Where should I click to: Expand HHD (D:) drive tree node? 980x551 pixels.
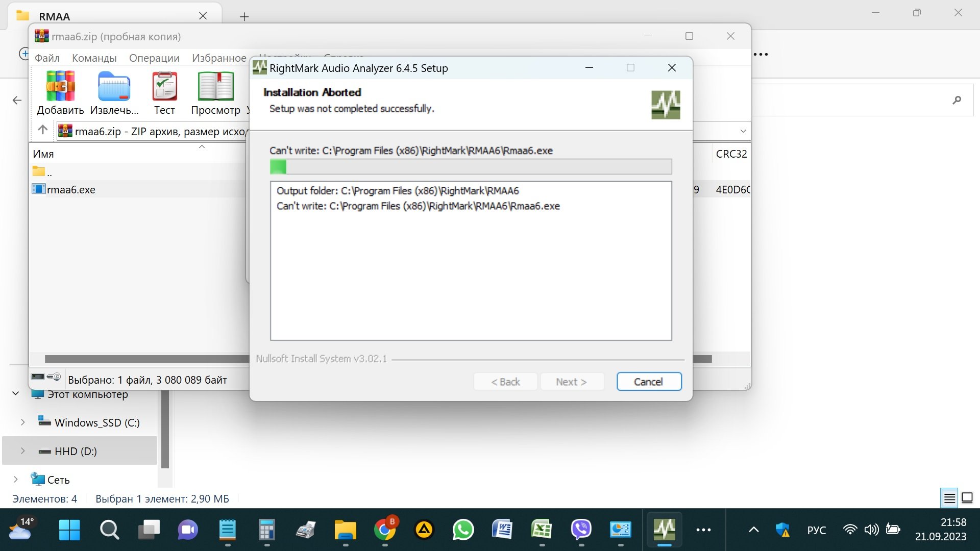(23, 451)
